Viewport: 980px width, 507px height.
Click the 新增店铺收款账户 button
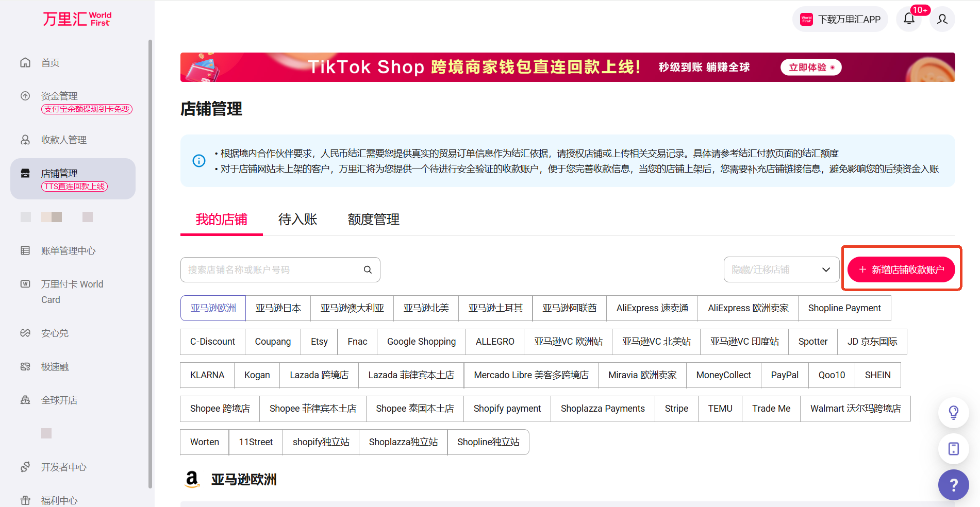click(901, 269)
